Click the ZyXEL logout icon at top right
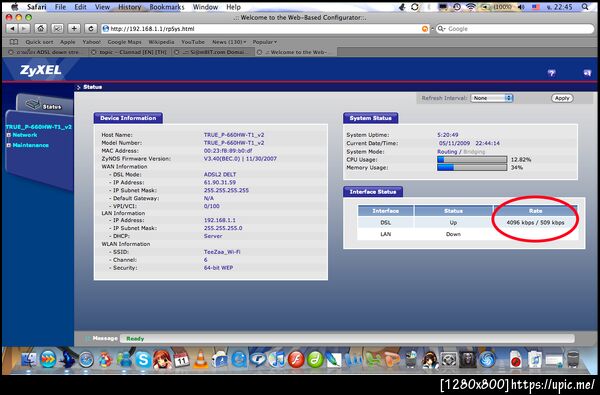The image size is (600, 395). point(587,73)
